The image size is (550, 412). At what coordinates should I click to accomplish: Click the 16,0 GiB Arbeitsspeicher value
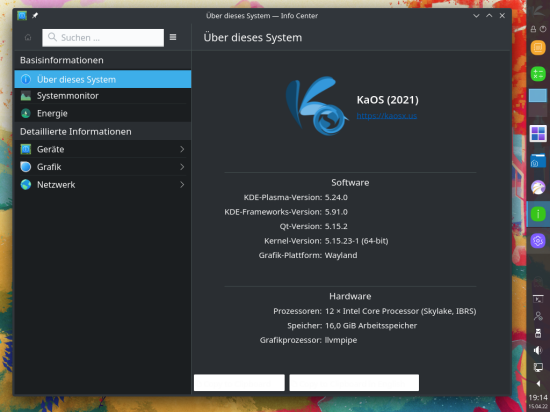click(371, 326)
